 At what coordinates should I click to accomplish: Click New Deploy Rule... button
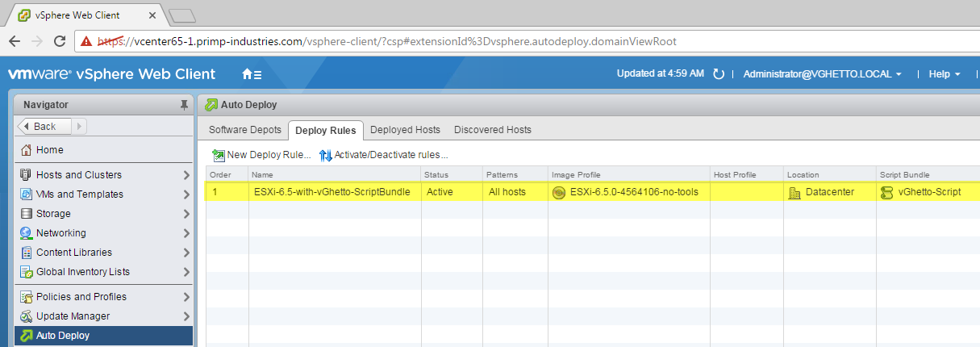pos(261,155)
